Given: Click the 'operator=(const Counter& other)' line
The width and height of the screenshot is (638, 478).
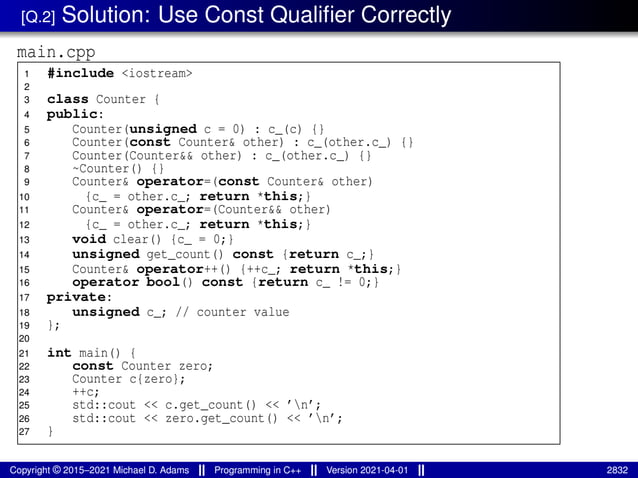Looking at the screenshot, I should click(222, 182).
